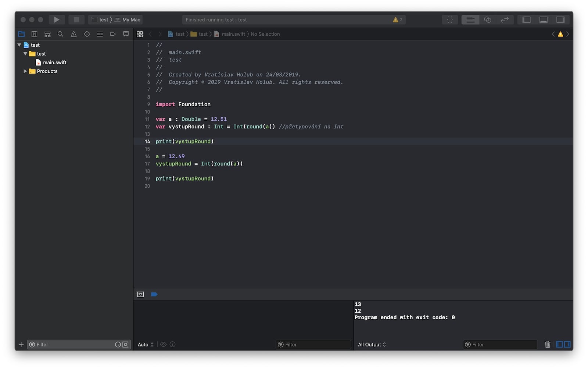Toggle the right Inspectors panel
The width and height of the screenshot is (588, 369).
pos(560,19)
